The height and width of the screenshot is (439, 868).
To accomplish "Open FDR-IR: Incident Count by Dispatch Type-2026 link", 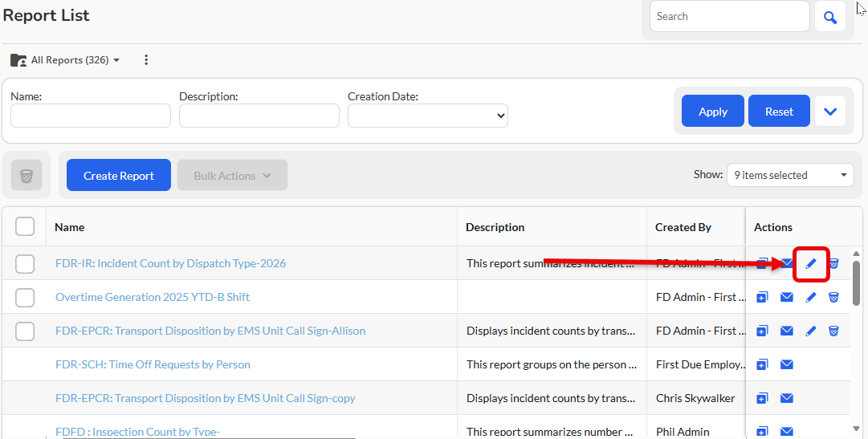I will point(171,263).
